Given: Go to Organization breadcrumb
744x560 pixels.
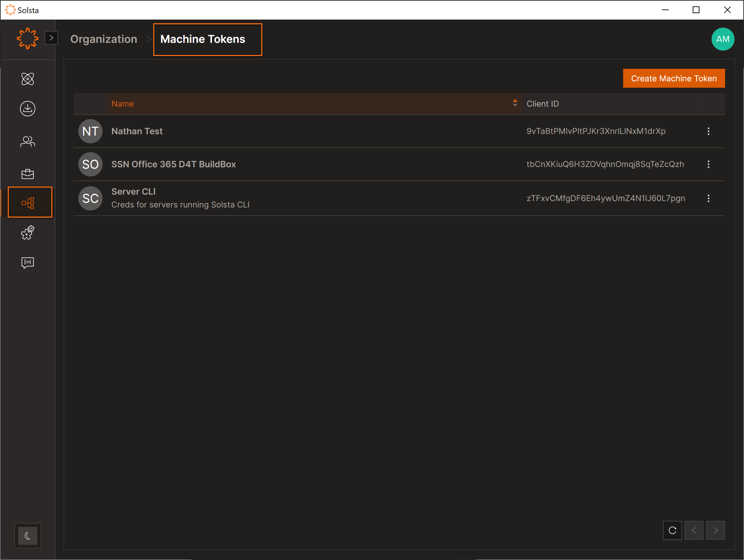Looking at the screenshot, I should [x=104, y=39].
